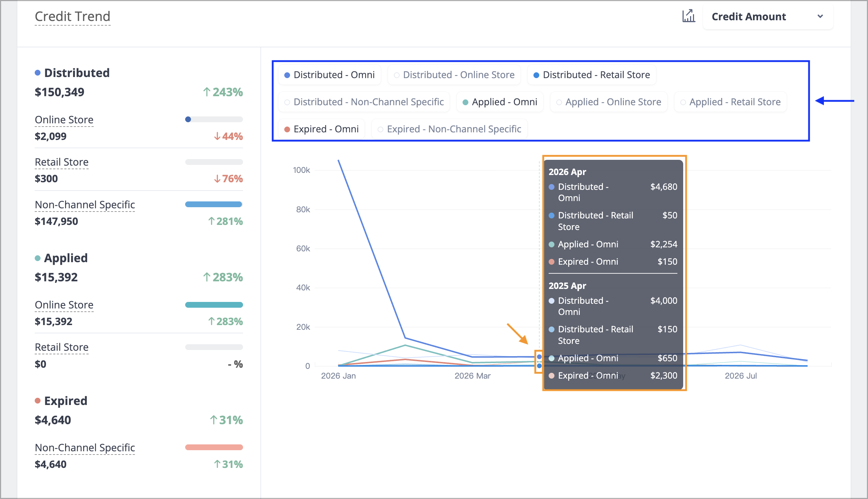Click Expired Non-Channel Specific progress bar
The height and width of the screenshot is (499, 868).
click(214, 447)
